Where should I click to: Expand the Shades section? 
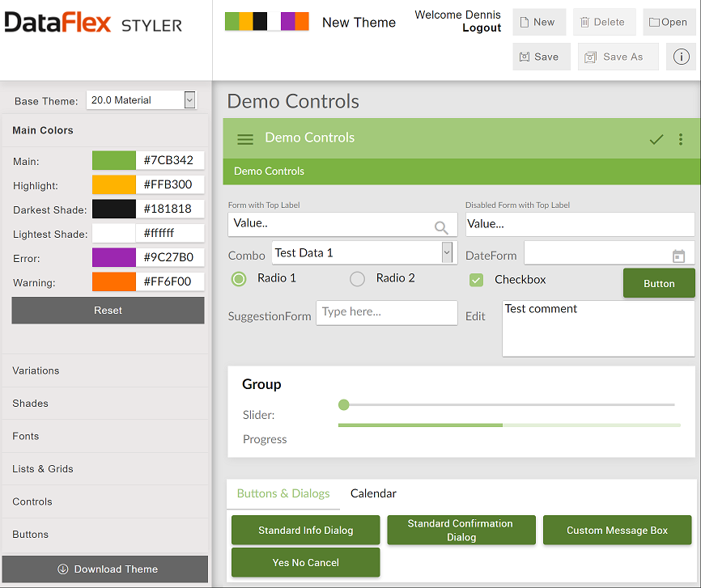tap(105, 403)
